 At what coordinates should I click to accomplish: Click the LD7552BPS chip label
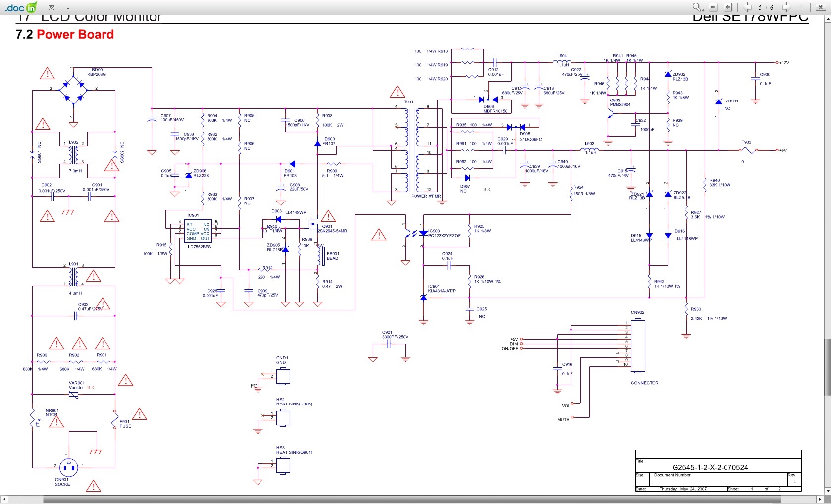tap(199, 247)
